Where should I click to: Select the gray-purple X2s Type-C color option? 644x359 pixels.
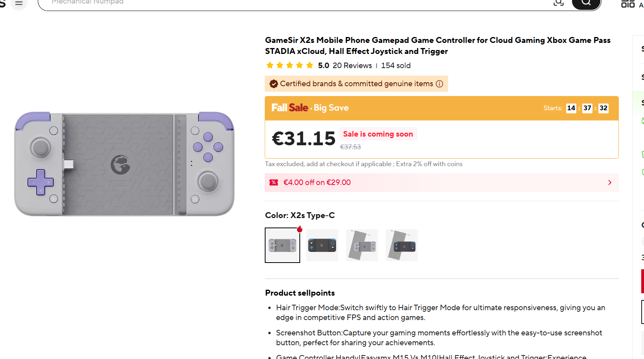click(x=282, y=245)
